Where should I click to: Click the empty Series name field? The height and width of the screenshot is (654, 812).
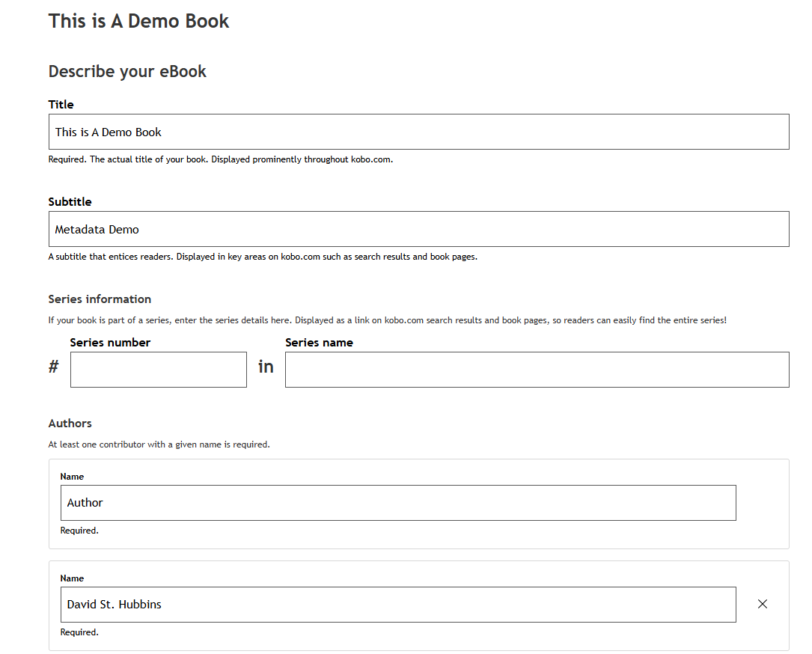point(537,370)
